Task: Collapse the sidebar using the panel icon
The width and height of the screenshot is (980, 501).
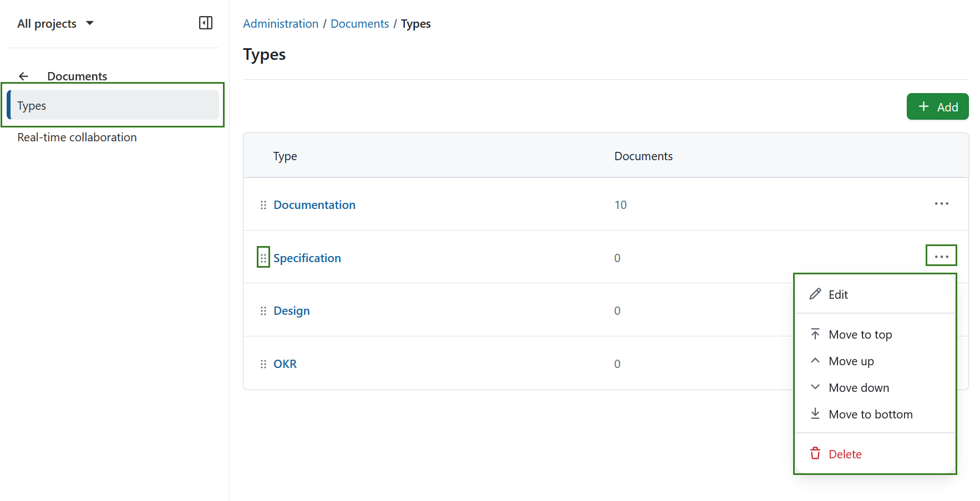Action: tap(205, 23)
